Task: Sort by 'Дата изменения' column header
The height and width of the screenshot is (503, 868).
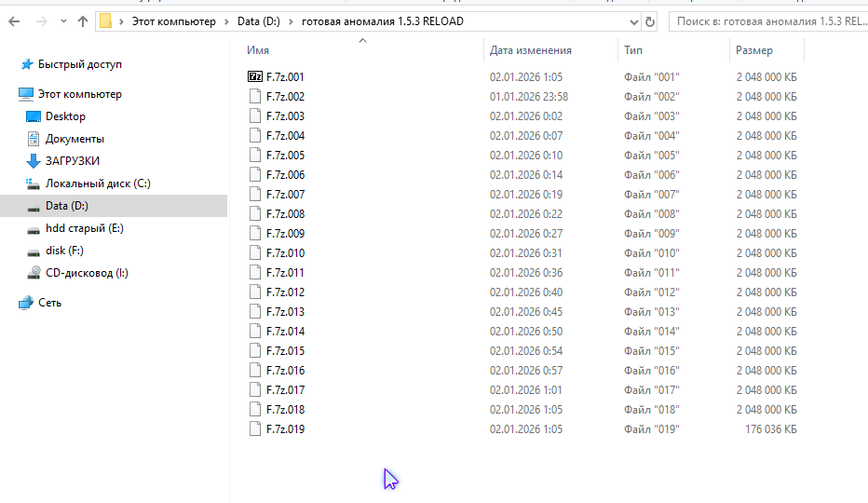Action: click(x=530, y=50)
